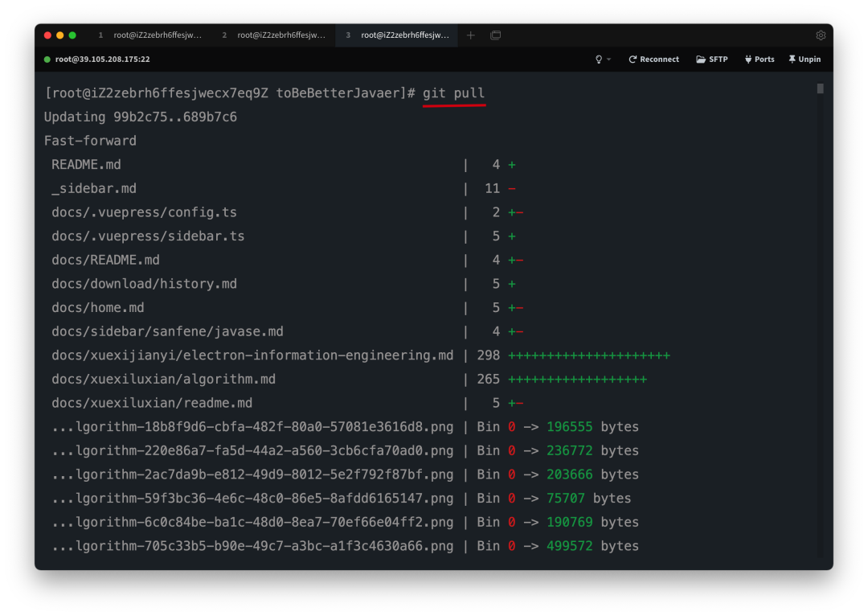Click docs/download/history.md line

click(144, 284)
